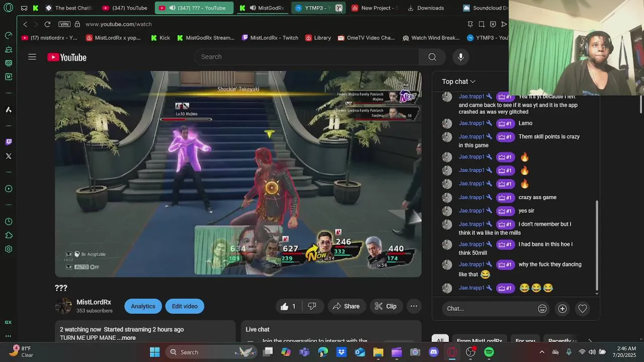This screenshot has width=644, height=362.
Task: Open the Analytics button
Action: click(x=143, y=306)
